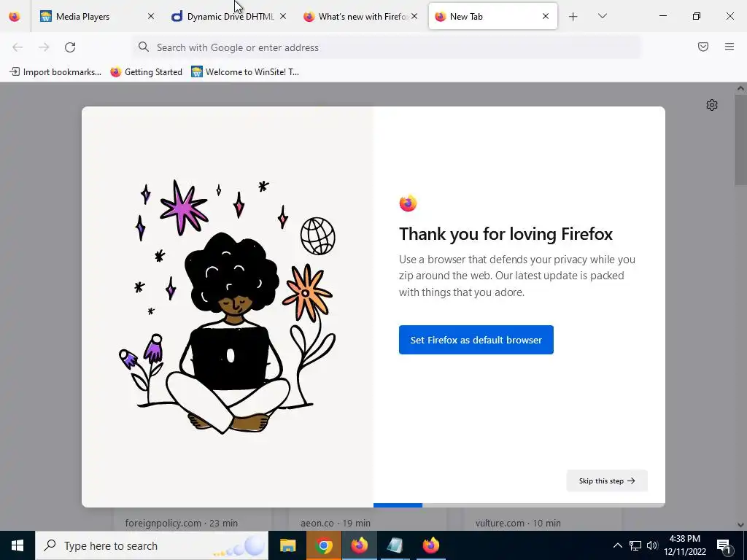This screenshot has height=560, width=747.
Task: Switch to the Media Players tab
Action: 98,16
